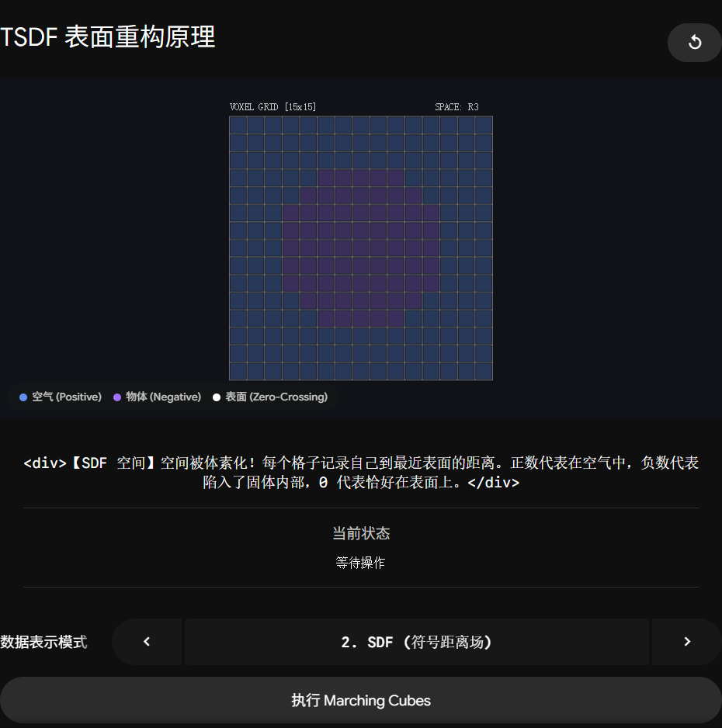
Task: Run the 执行 Marching Cubes button
Action: [361, 700]
